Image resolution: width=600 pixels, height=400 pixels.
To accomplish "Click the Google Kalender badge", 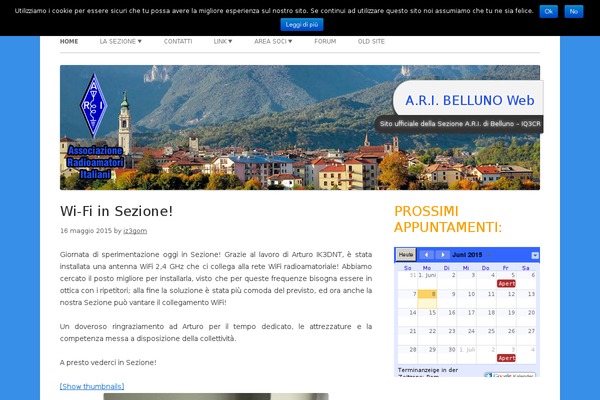I will tap(510, 375).
